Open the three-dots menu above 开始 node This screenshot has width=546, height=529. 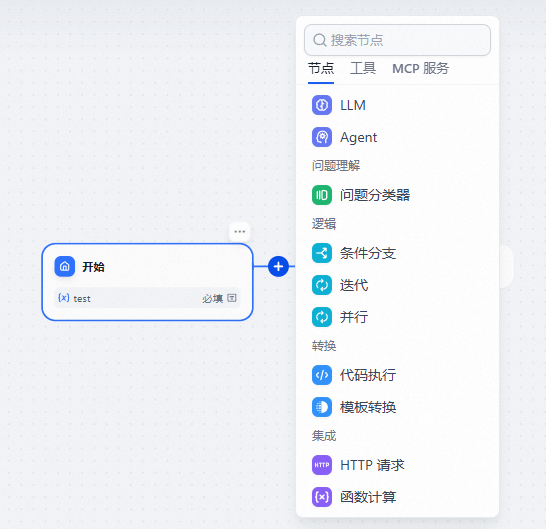click(x=240, y=232)
